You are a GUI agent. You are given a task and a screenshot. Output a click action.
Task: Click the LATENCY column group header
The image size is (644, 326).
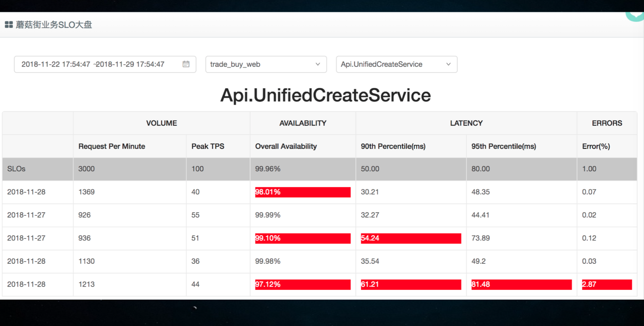click(x=466, y=123)
